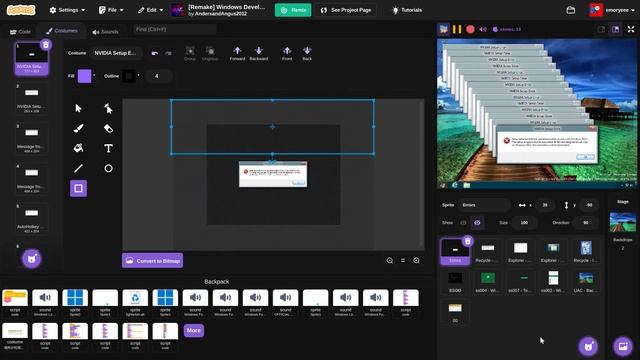Bring selection to Front
The height and width of the screenshot is (360, 640).
point(287,53)
